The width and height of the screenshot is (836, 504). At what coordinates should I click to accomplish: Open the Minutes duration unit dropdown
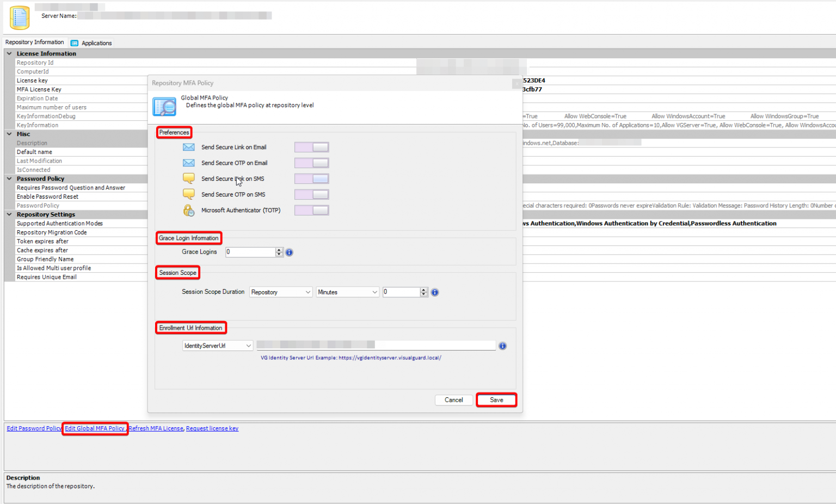click(x=347, y=292)
